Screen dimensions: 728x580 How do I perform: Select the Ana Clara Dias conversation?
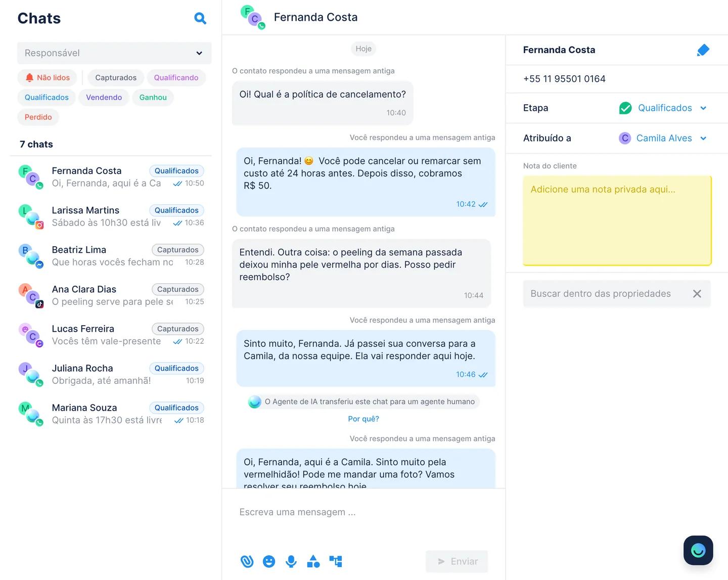click(111, 295)
